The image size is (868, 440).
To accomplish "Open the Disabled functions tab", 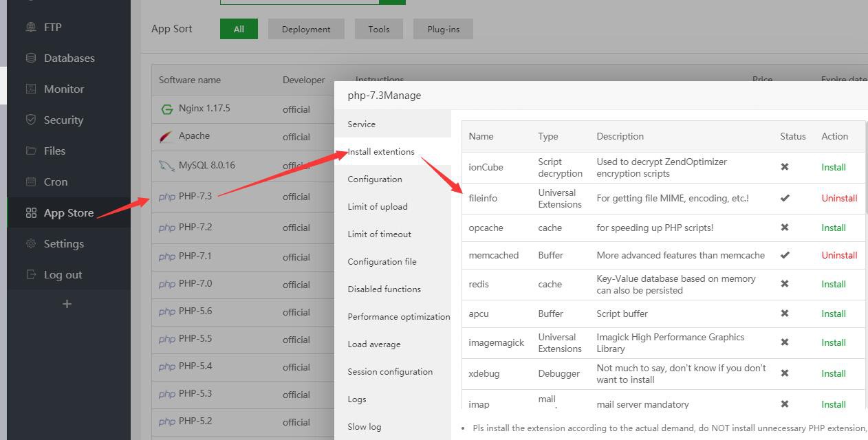I will click(x=392, y=289).
